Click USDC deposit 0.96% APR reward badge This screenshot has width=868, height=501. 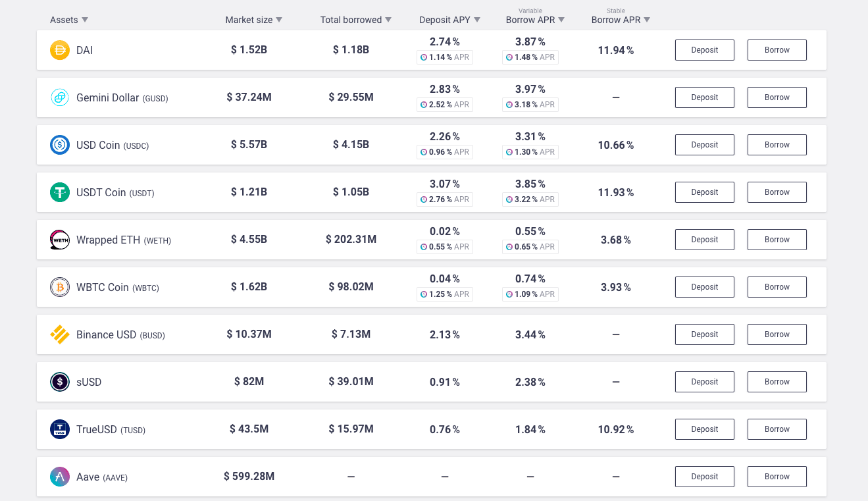tap(445, 152)
